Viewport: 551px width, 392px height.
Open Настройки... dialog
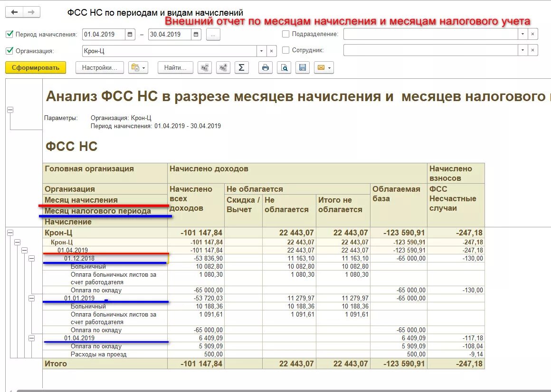click(99, 68)
